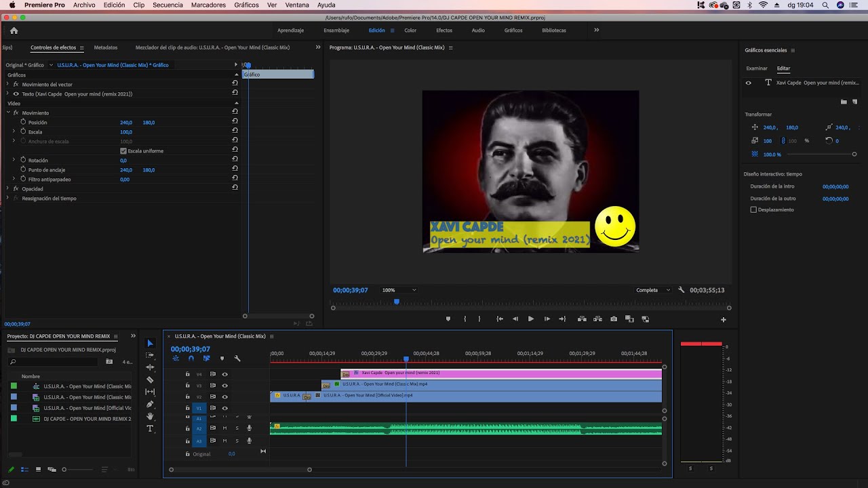This screenshot has width=868, height=488.
Task: Mute audio track A2
Action: 224,428
